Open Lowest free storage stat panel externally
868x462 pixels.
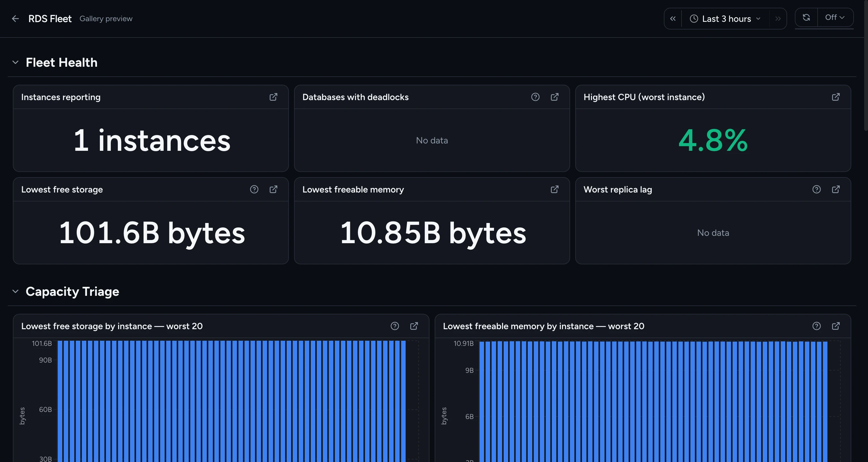coord(273,189)
